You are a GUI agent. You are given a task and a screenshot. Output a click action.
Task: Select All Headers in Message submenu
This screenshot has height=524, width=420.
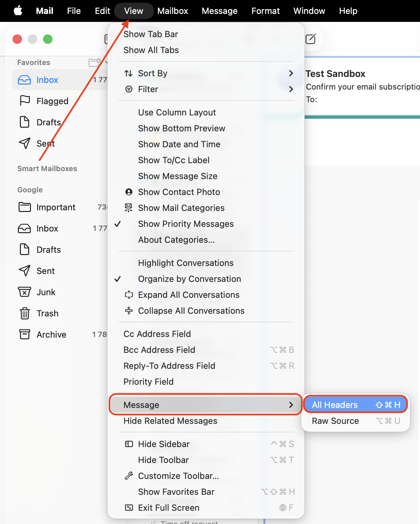(x=356, y=405)
